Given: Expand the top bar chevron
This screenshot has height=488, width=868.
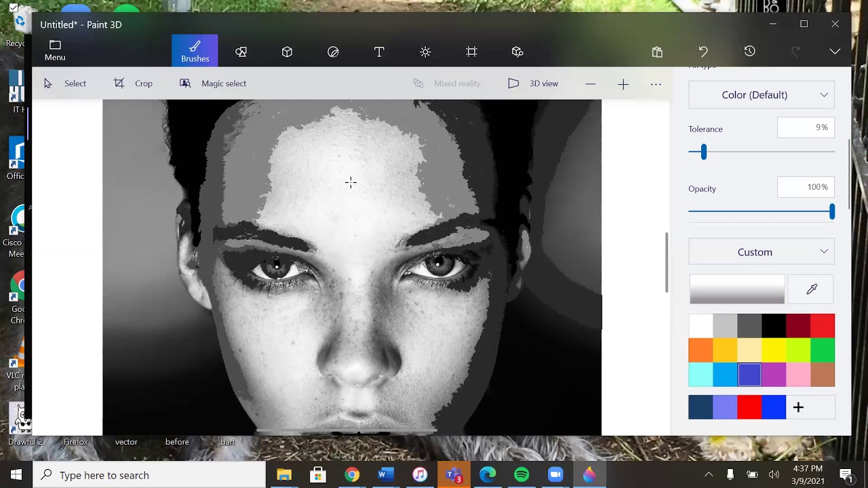Looking at the screenshot, I should point(835,52).
